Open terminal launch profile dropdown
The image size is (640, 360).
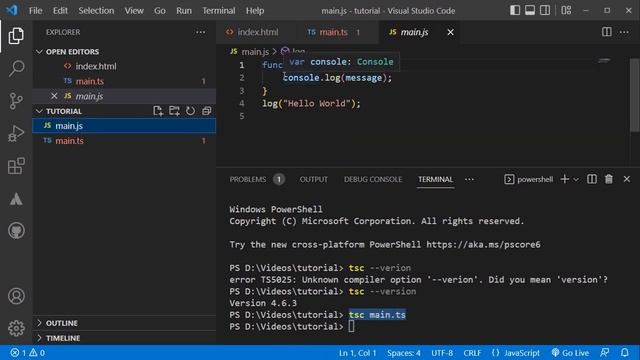[x=576, y=180]
